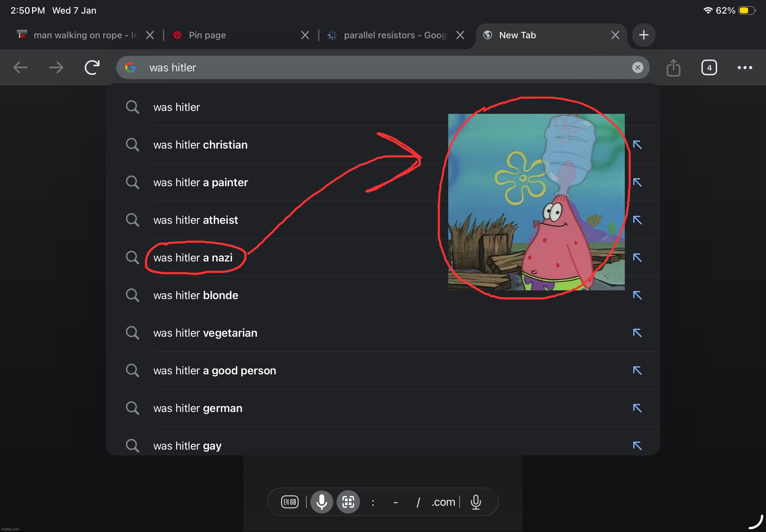Clear the search text with the X button
This screenshot has width=766, height=532.
[637, 68]
